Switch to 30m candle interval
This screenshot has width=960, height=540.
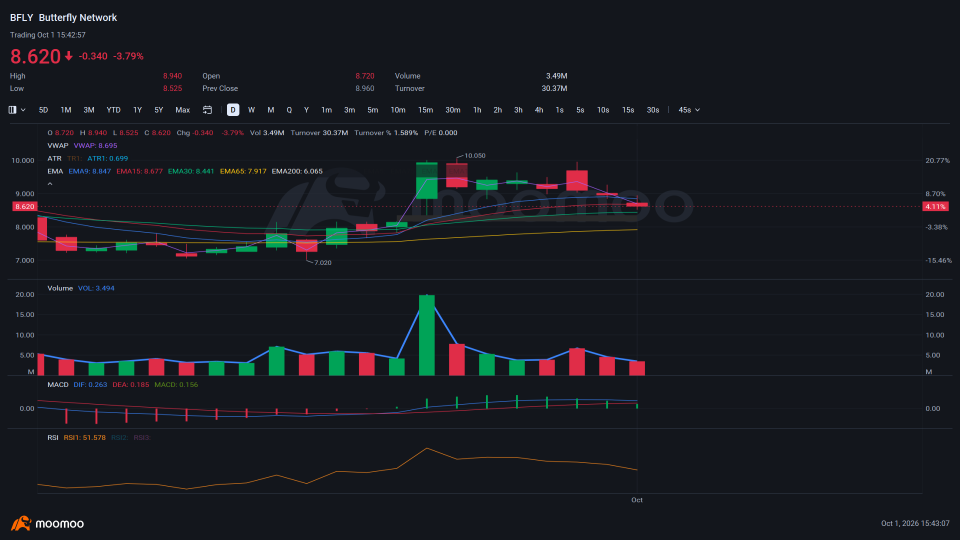tap(453, 110)
